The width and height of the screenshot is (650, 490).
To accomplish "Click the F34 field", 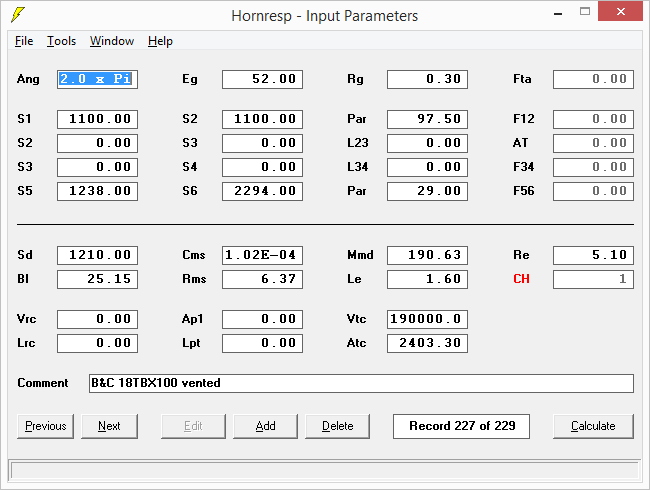I will pyautogui.click(x=593, y=167).
